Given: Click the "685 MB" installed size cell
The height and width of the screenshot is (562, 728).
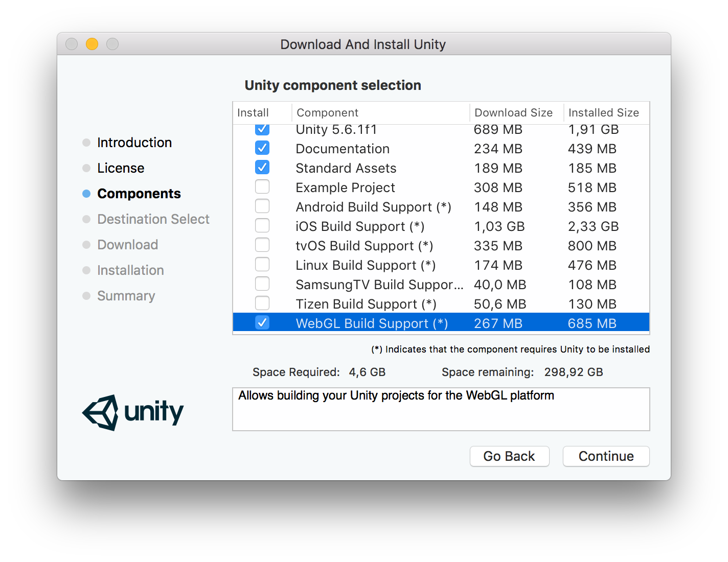Looking at the screenshot, I should point(592,323).
